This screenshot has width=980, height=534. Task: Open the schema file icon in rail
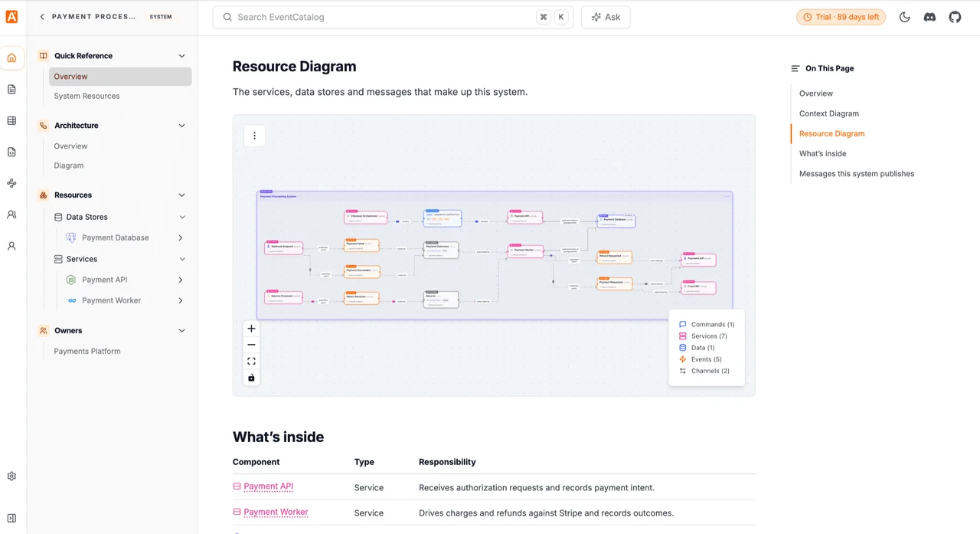[11, 152]
